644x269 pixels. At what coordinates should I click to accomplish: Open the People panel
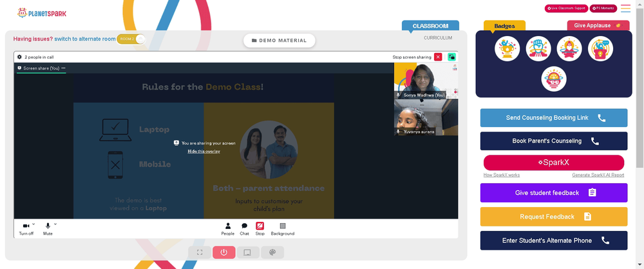tap(227, 229)
